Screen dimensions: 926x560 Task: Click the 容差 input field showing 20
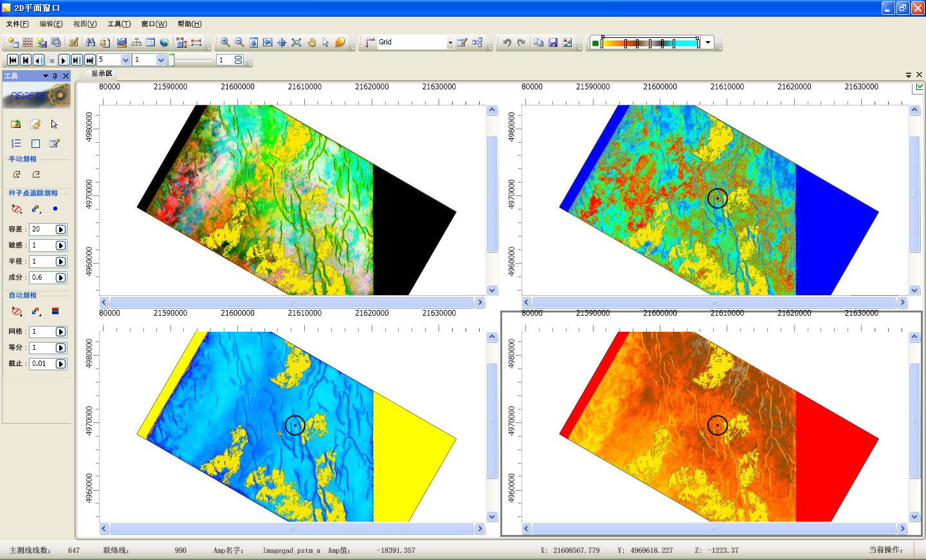pos(42,230)
